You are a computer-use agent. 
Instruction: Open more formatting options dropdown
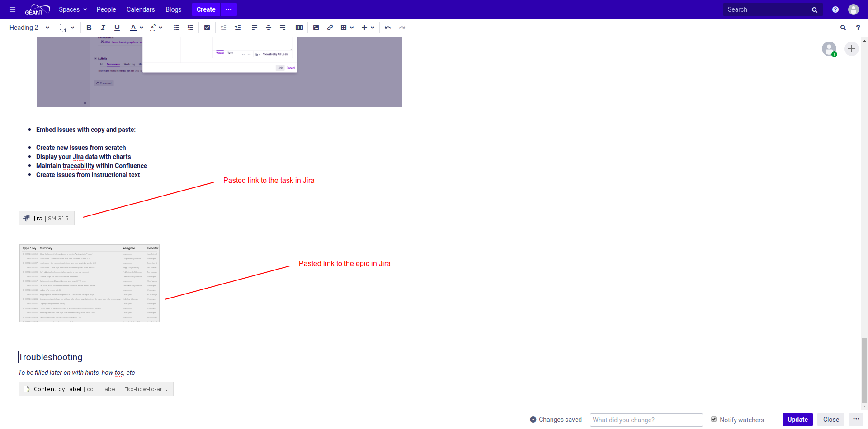[x=156, y=28]
